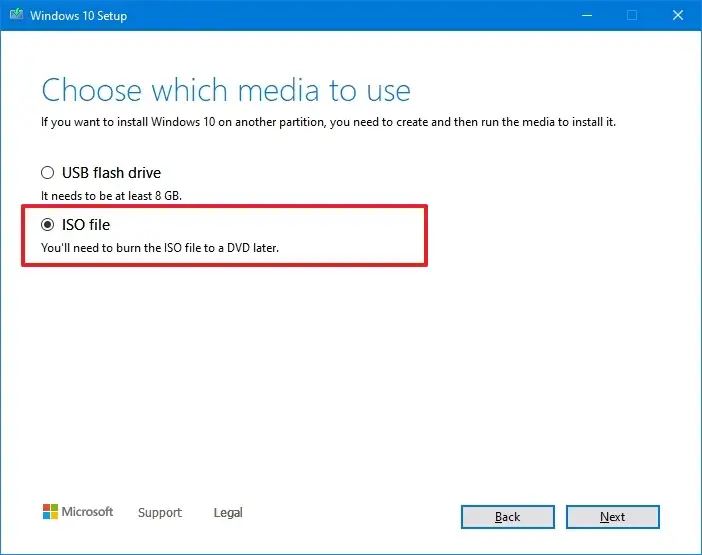Viewport: 702px width, 555px height.
Task: Click the Microsoft logo
Action: [78, 512]
